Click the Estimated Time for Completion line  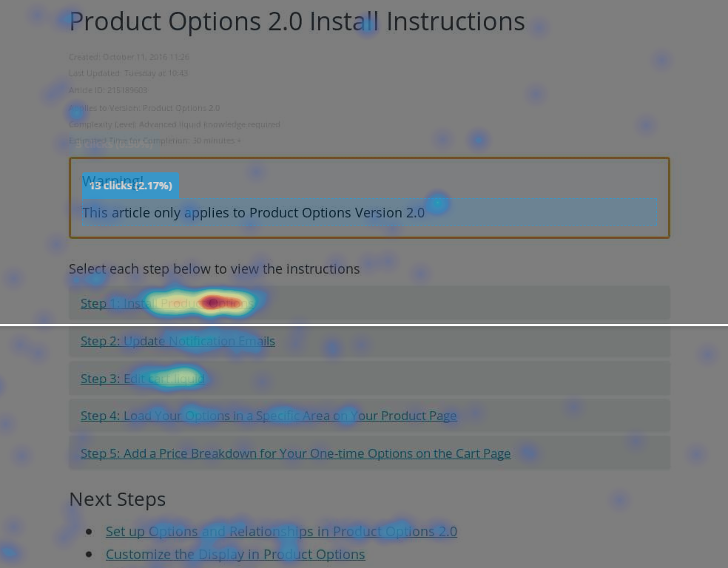[155, 141]
